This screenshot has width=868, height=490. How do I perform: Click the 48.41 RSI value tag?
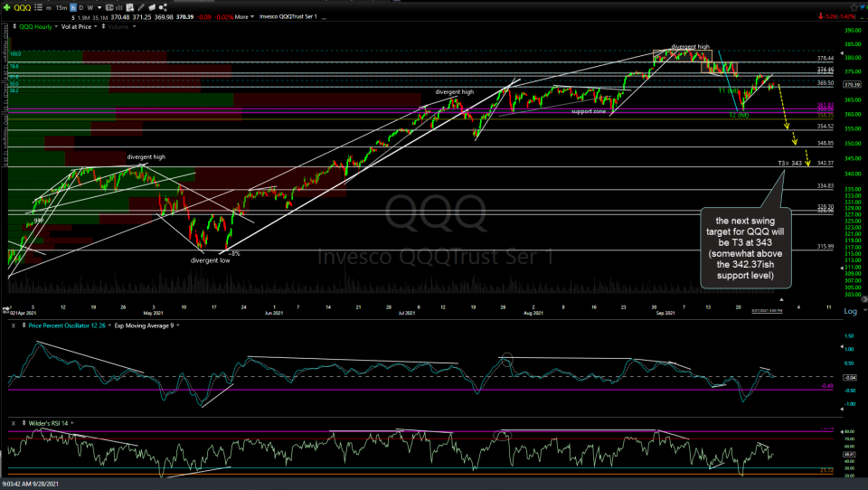click(850, 454)
